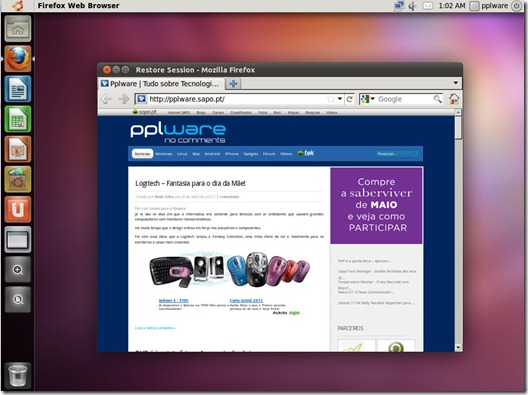Click the Pesquisar site search box

(397, 154)
